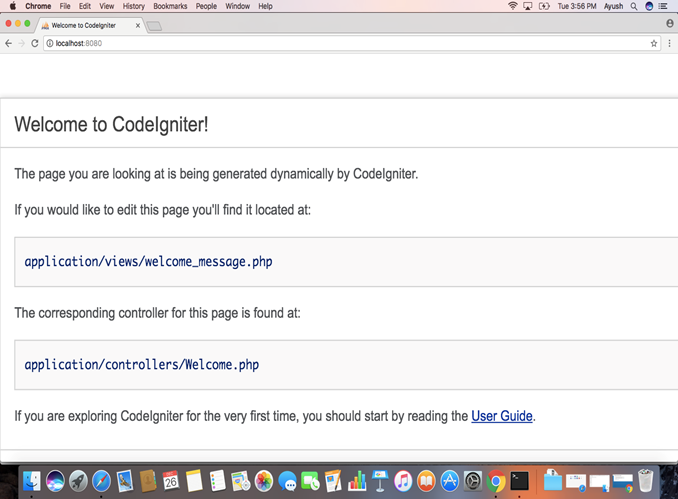Screen dimensions: 678x499
Task: Open Photos from the Dock
Action: click(264, 481)
